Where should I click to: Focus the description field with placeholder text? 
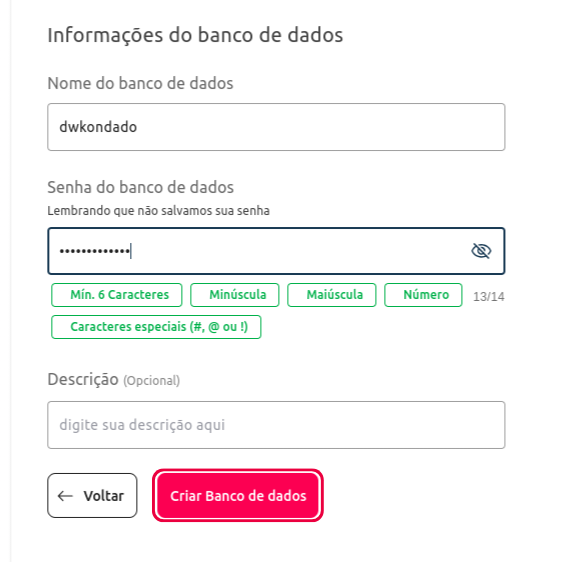pyautogui.click(x=276, y=425)
